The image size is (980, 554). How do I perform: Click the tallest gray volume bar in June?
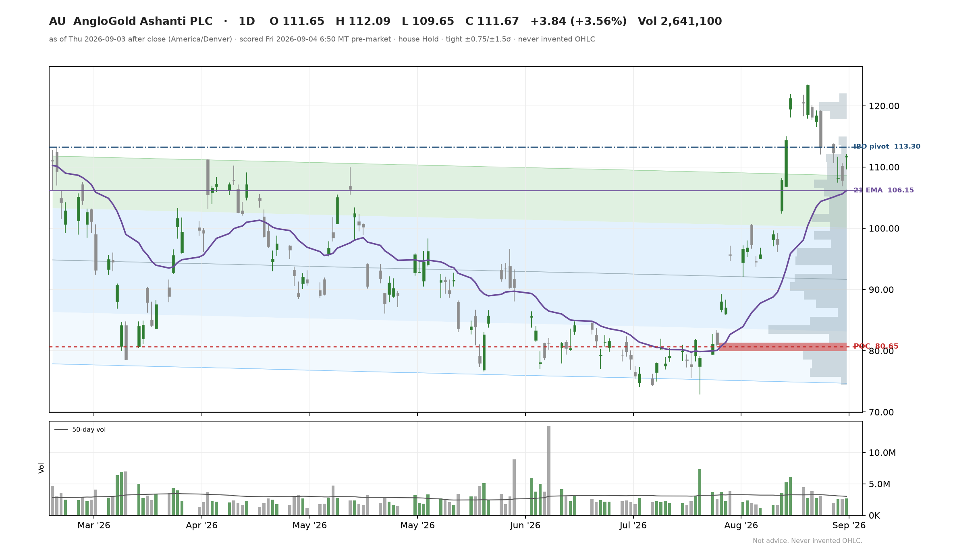pyautogui.click(x=549, y=471)
